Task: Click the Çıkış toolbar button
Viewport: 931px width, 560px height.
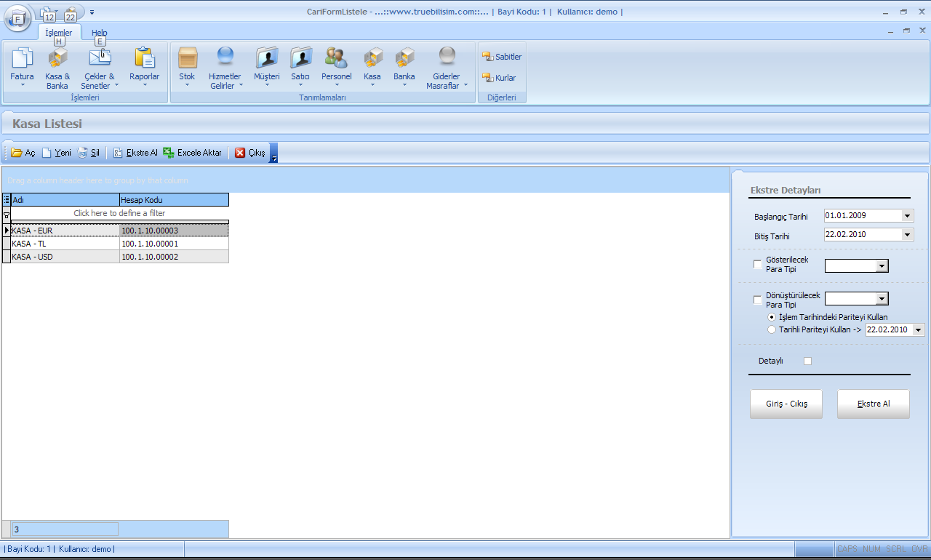Action: pos(250,153)
